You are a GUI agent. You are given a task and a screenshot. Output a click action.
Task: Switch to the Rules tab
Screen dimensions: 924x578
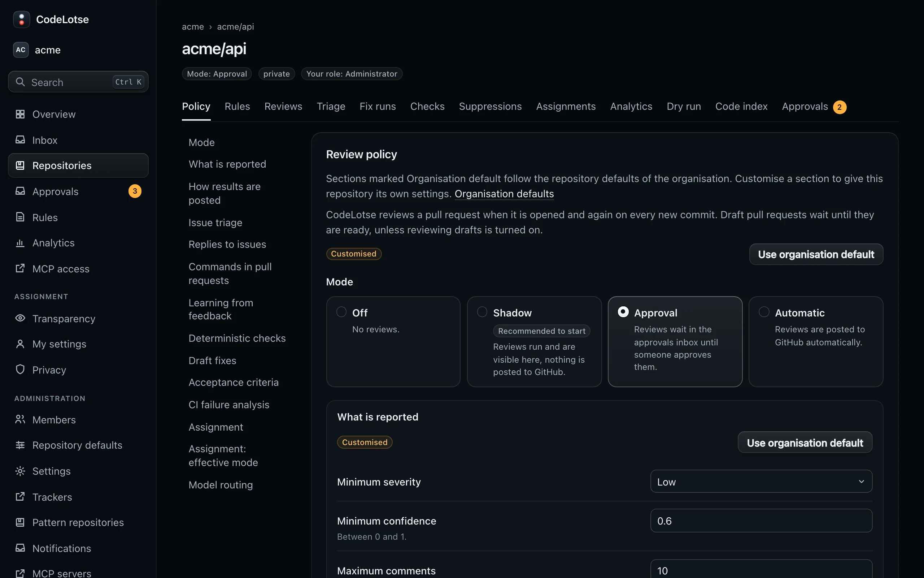[x=237, y=106]
